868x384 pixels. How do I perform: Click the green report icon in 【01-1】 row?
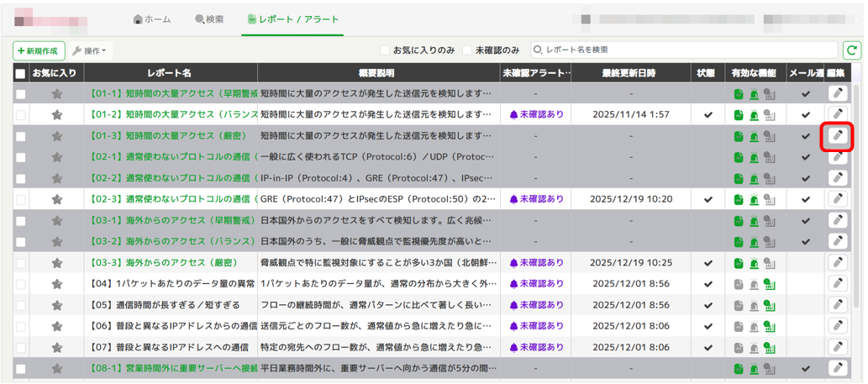pos(739,94)
